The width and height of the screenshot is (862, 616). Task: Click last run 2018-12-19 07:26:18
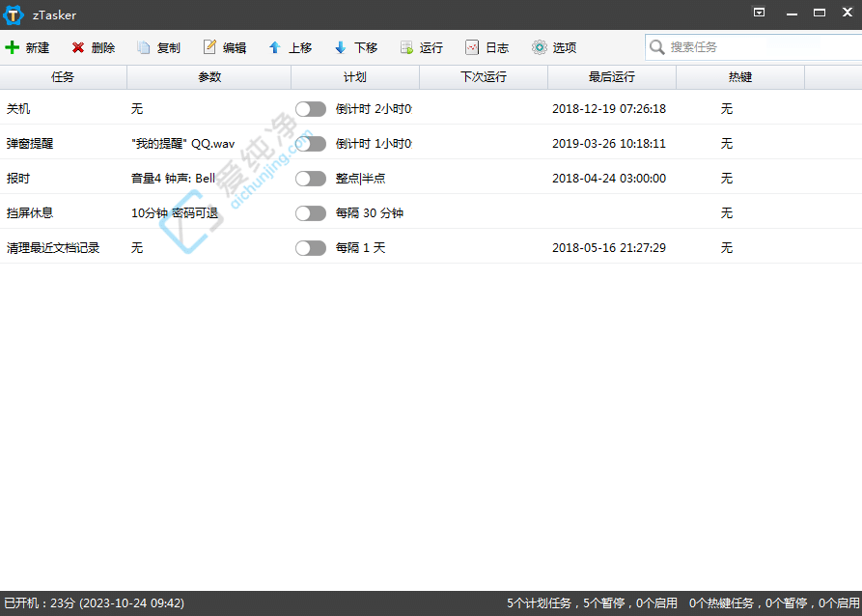[609, 109]
